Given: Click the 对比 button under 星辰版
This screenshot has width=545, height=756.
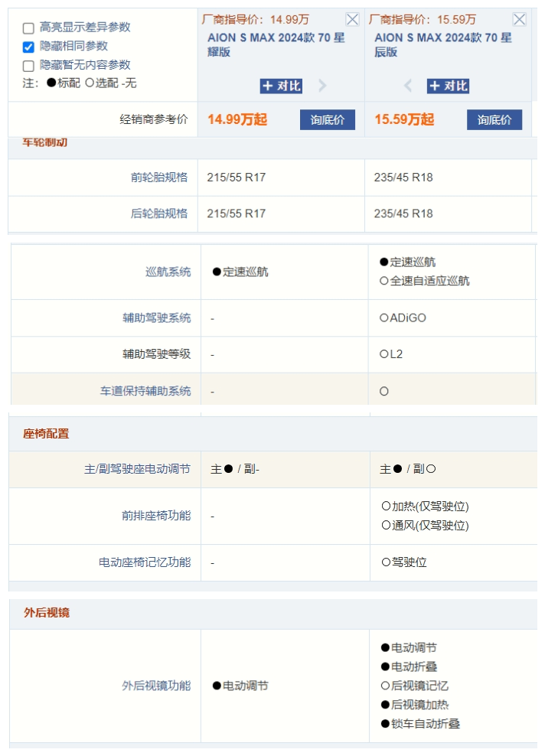Looking at the screenshot, I should pos(448,86).
